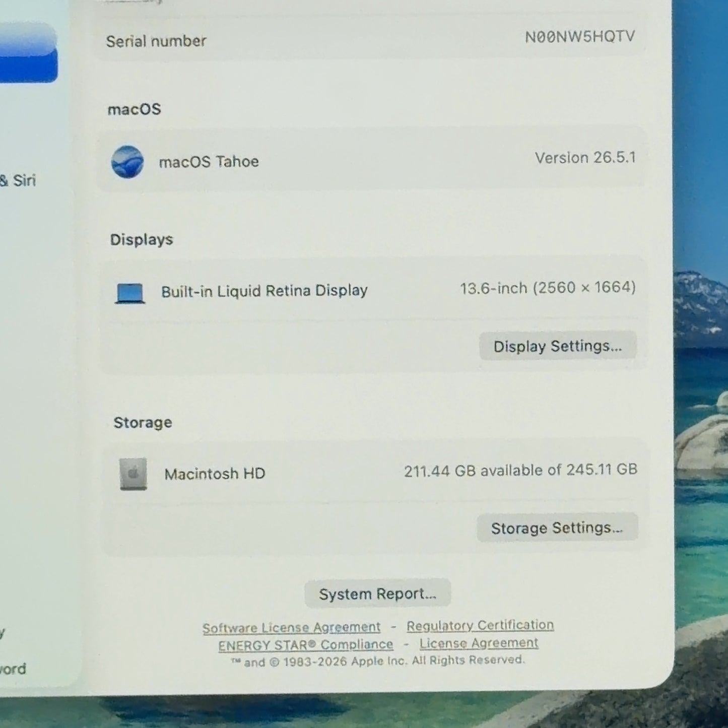Click the Storage section heading
The width and height of the screenshot is (728, 728).
click(x=143, y=422)
